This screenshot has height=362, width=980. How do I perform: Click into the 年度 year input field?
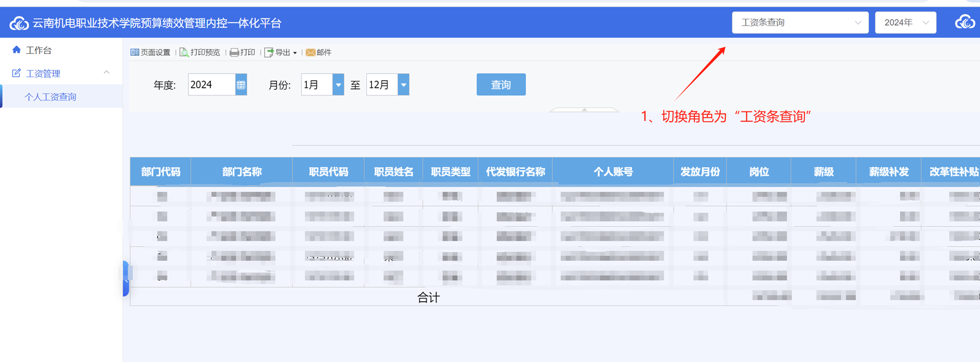[211, 85]
